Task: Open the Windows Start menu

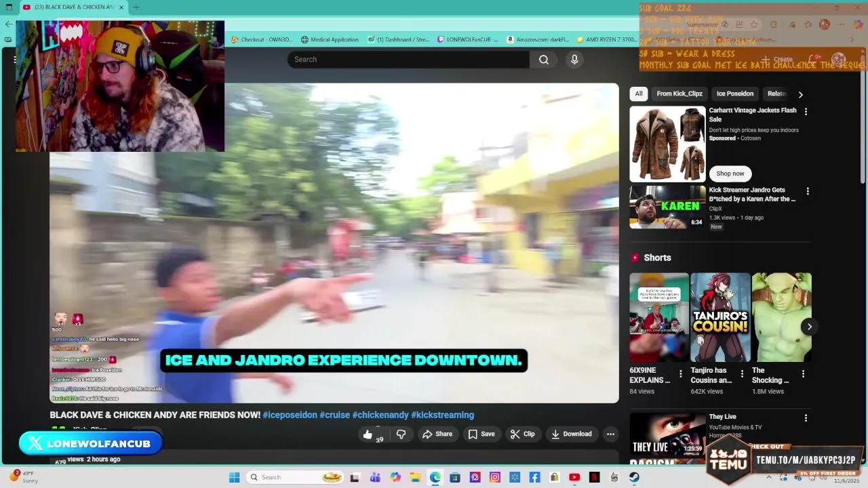Action: click(234, 477)
